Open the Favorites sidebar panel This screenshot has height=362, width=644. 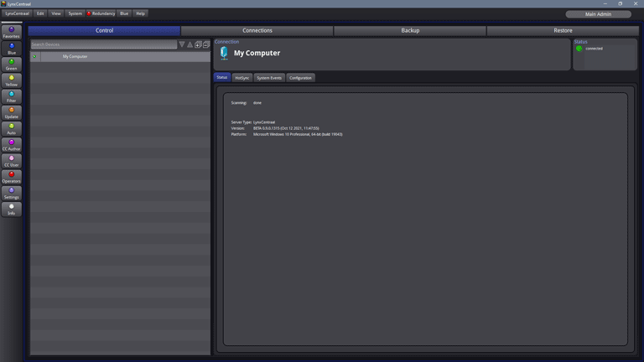[x=11, y=33]
